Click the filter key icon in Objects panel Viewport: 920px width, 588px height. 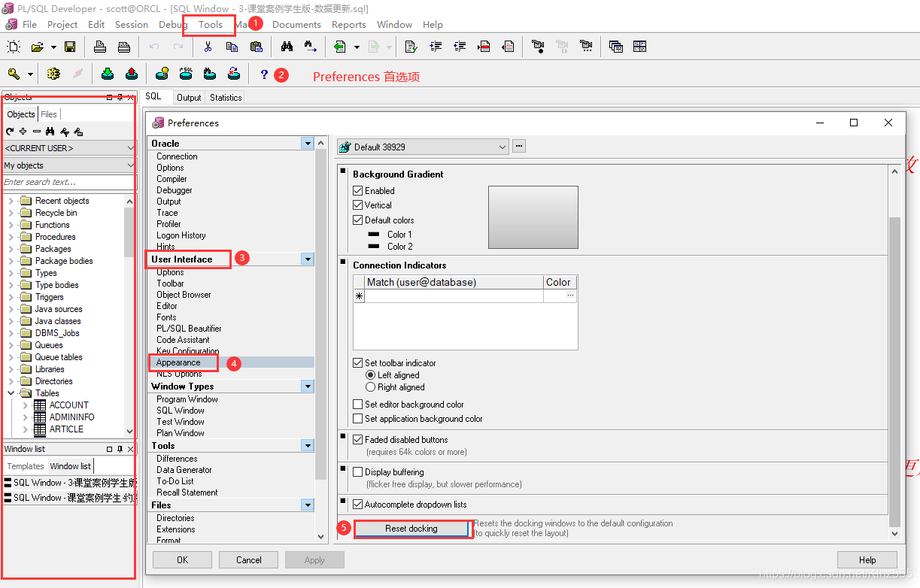64,132
